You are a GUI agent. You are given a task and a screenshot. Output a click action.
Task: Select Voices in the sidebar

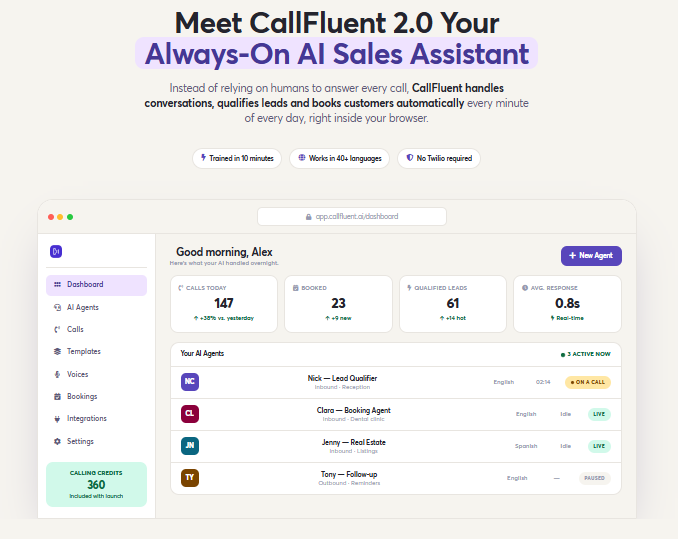click(96, 374)
